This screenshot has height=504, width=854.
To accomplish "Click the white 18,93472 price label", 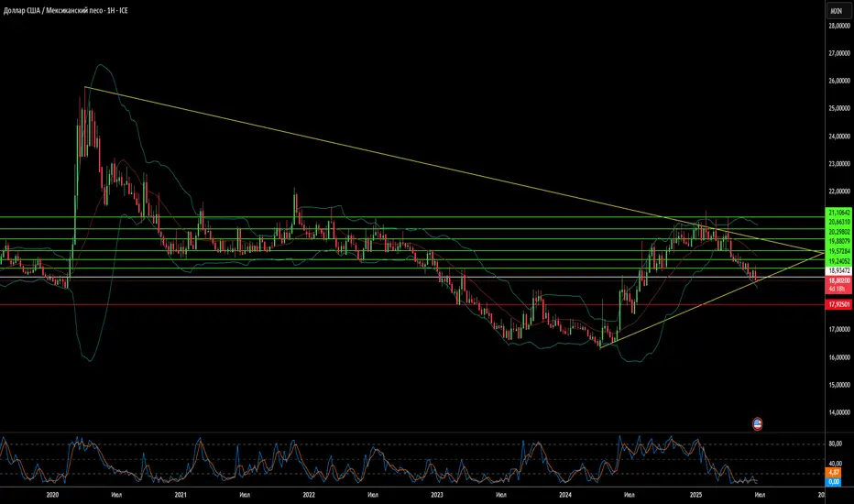I will tap(839, 270).
